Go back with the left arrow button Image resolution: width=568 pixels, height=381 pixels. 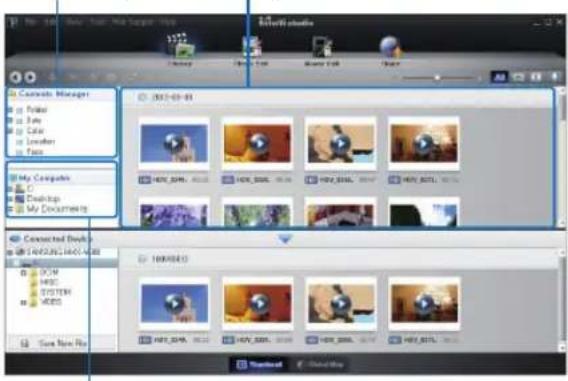(16, 77)
